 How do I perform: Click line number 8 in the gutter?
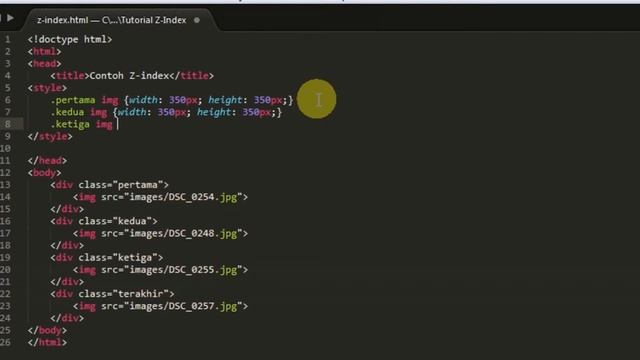tap(7, 124)
